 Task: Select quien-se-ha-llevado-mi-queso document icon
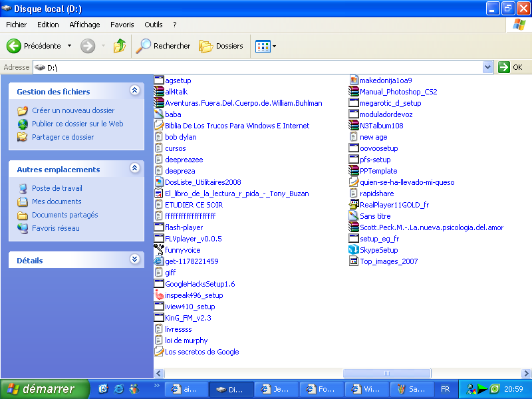354,182
